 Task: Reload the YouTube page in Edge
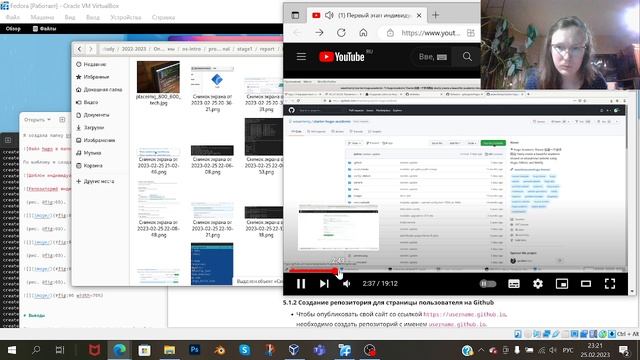coord(341,33)
